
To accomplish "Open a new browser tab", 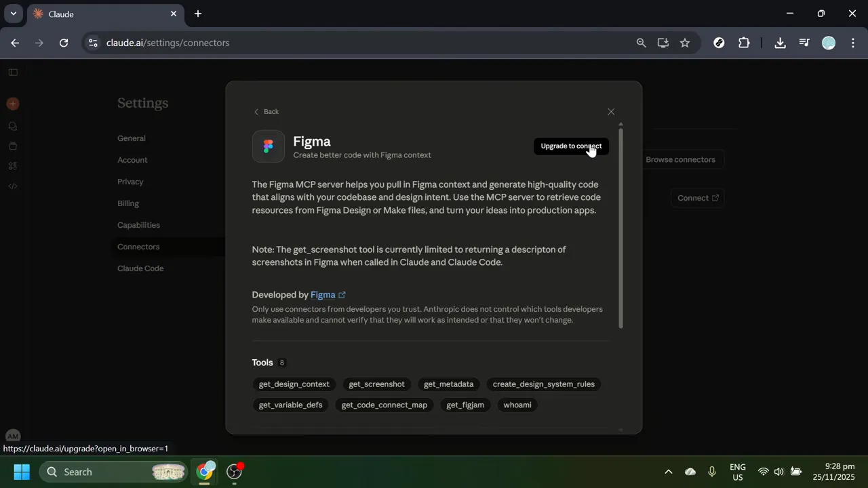I will pos(198,14).
